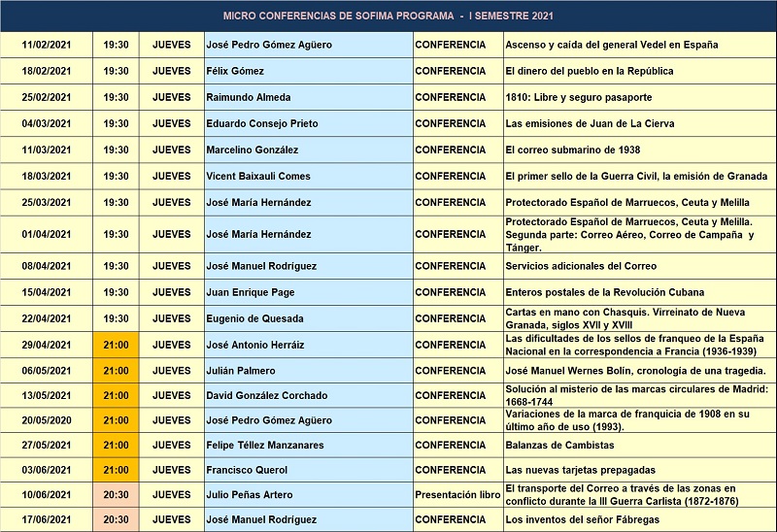Click the 20:30 time cell for 10/06/2021
This screenshot has width=777, height=532.
(x=116, y=494)
